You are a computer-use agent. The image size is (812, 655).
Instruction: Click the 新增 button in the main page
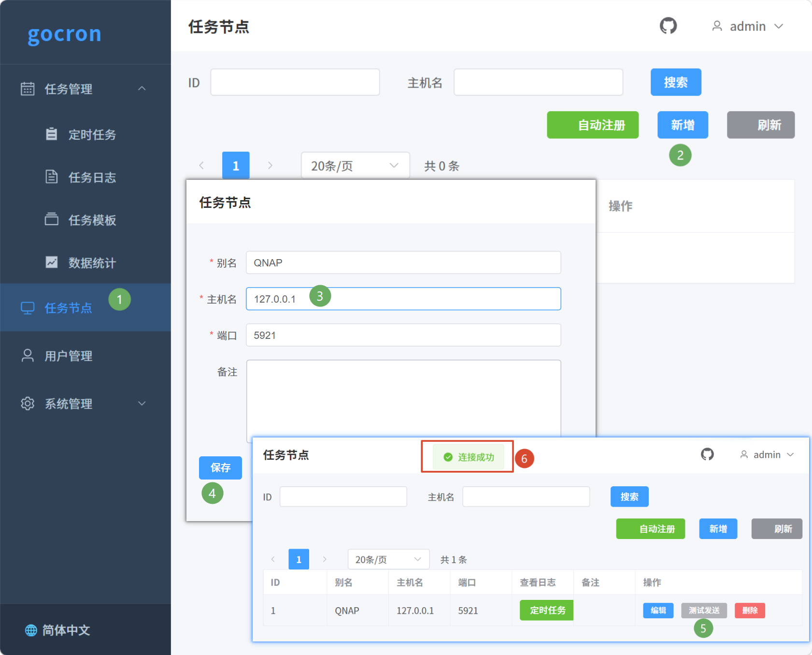tap(683, 125)
